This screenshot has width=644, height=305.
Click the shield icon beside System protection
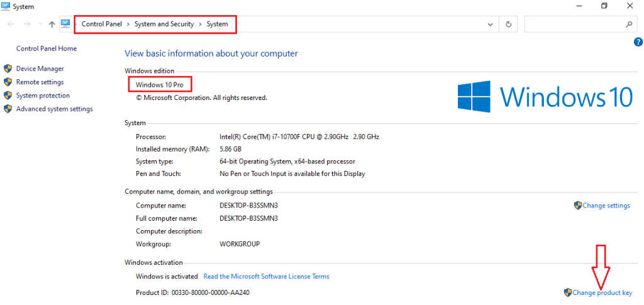[8, 96]
